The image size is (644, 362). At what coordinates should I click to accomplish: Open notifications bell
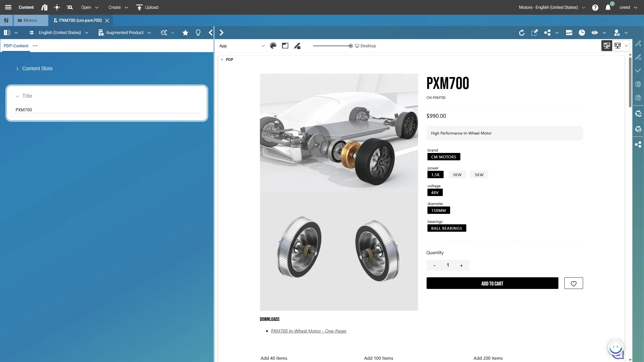click(x=608, y=7)
